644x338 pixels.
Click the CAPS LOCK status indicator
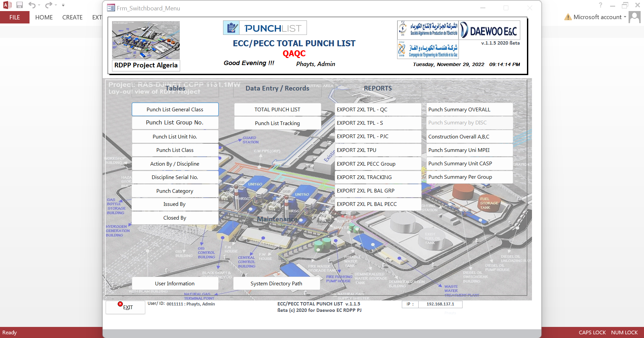pos(592,333)
